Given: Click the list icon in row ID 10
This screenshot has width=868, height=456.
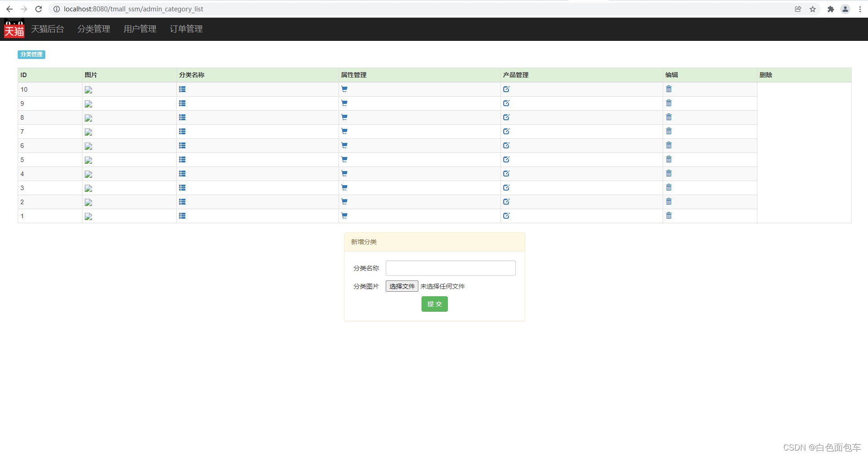Looking at the screenshot, I should point(182,89).
